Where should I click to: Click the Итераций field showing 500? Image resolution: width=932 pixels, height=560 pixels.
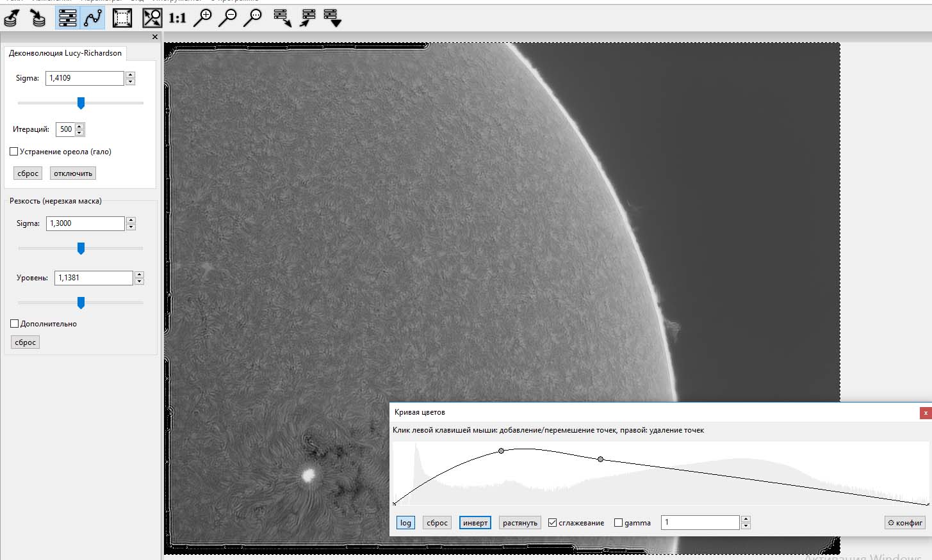[65, 129]
